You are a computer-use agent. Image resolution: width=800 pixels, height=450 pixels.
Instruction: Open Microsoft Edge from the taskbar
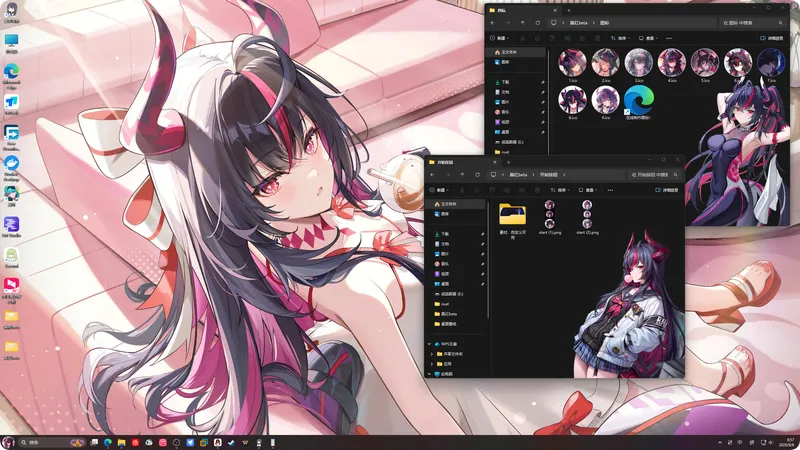[x=108, y=442]
